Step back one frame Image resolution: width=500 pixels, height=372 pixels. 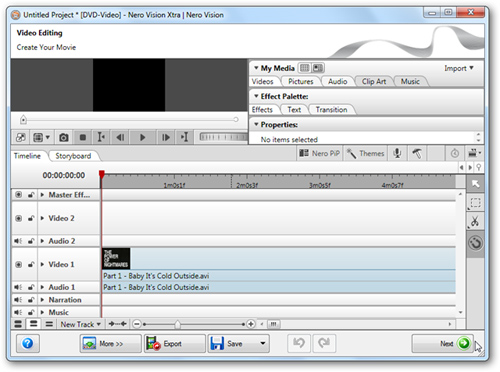[x=120, y=137]
